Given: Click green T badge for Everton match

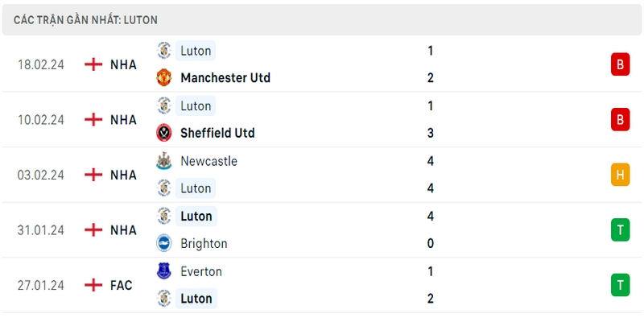Looking at the screenshot, I should (x=620, y=285).
